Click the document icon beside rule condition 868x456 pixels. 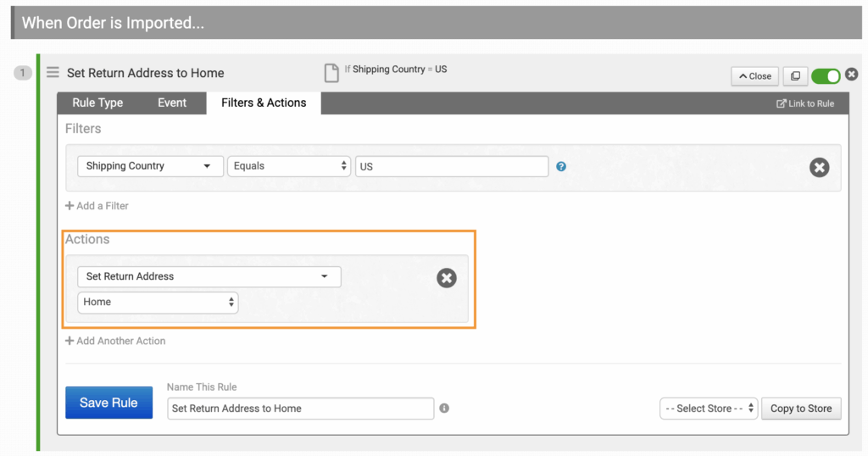click(331, 73)
